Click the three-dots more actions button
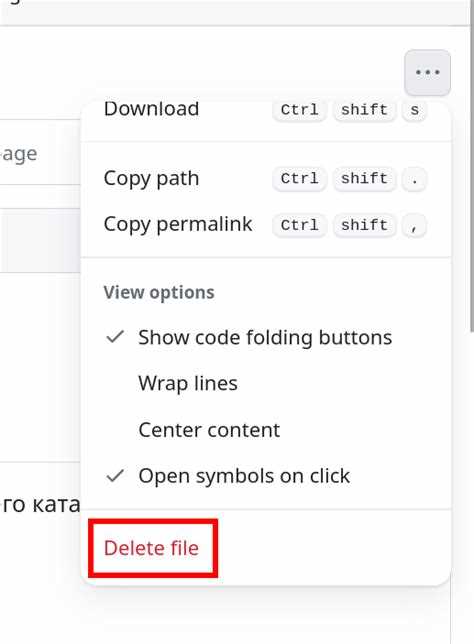 [427, 73]
